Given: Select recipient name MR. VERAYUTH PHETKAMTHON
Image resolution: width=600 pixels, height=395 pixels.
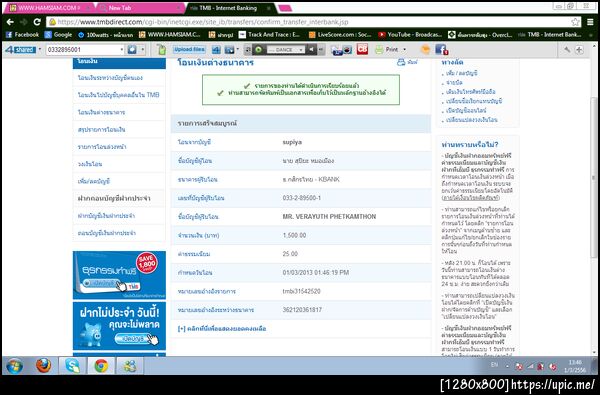Looking at the screenshot, I should coord(329,217).
